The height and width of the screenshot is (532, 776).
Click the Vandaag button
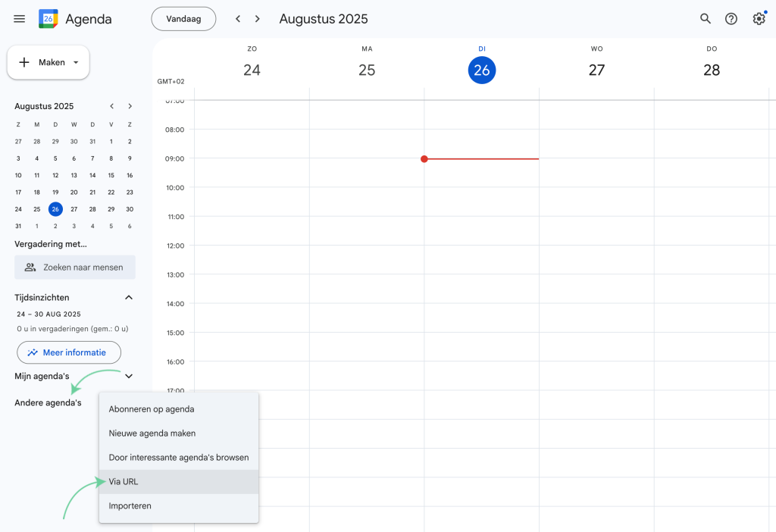[x=183, y=18]
